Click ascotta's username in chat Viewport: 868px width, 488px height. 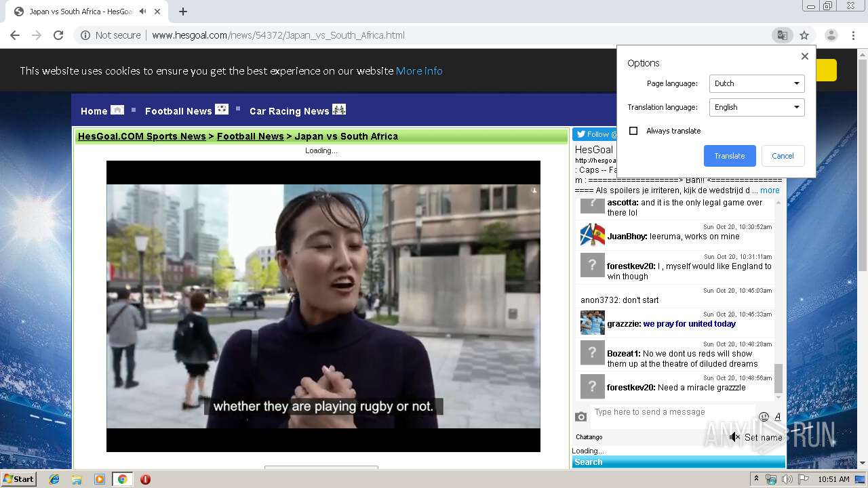pos(623,203)
